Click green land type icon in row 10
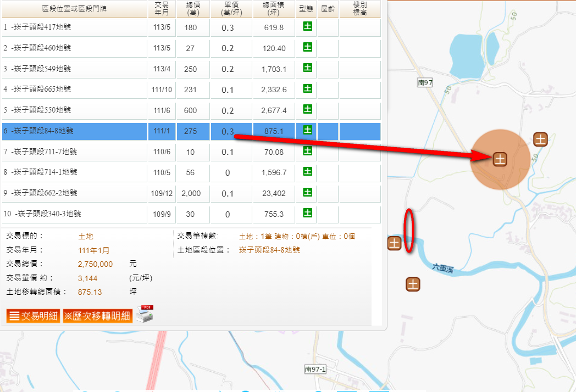 307,213
